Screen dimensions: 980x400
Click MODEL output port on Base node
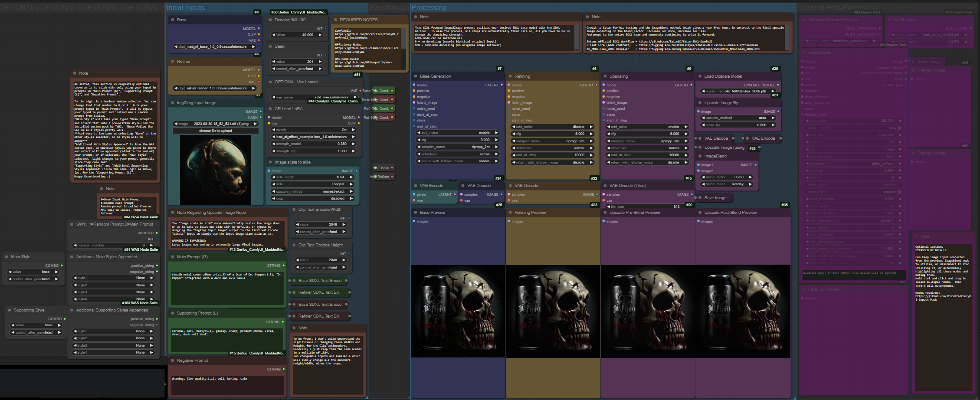(259, 29)
